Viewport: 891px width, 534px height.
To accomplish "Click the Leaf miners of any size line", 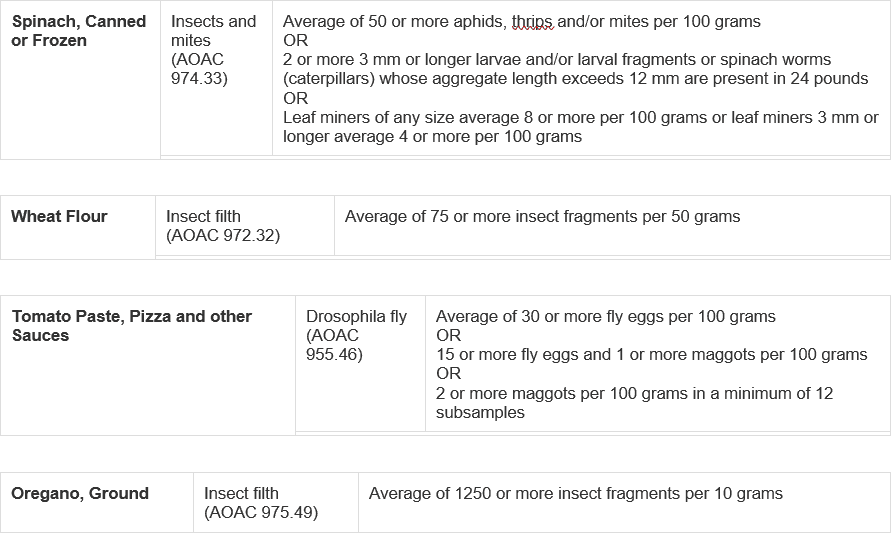I will [581, 118].
